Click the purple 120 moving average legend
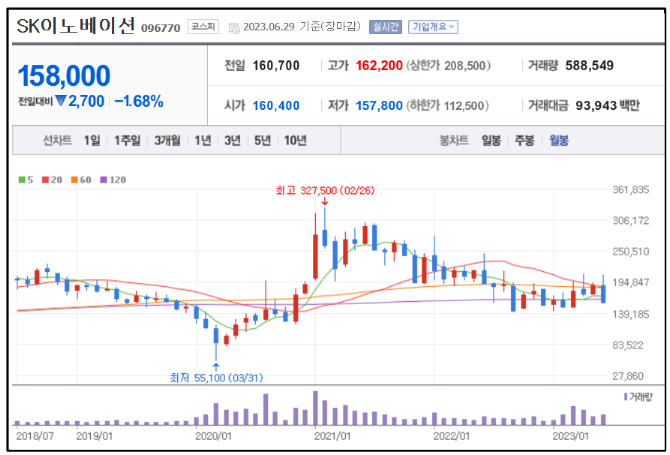670x455 pixels. 113,180
